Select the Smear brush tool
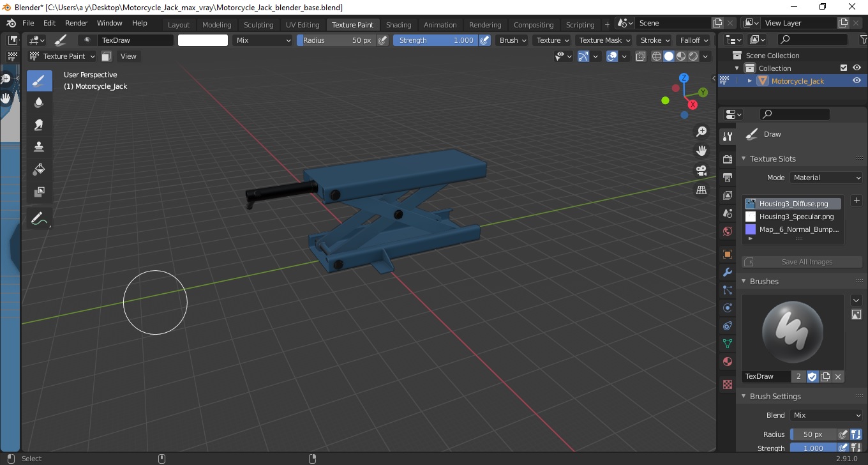868x465 pixels. click(39, 125)
